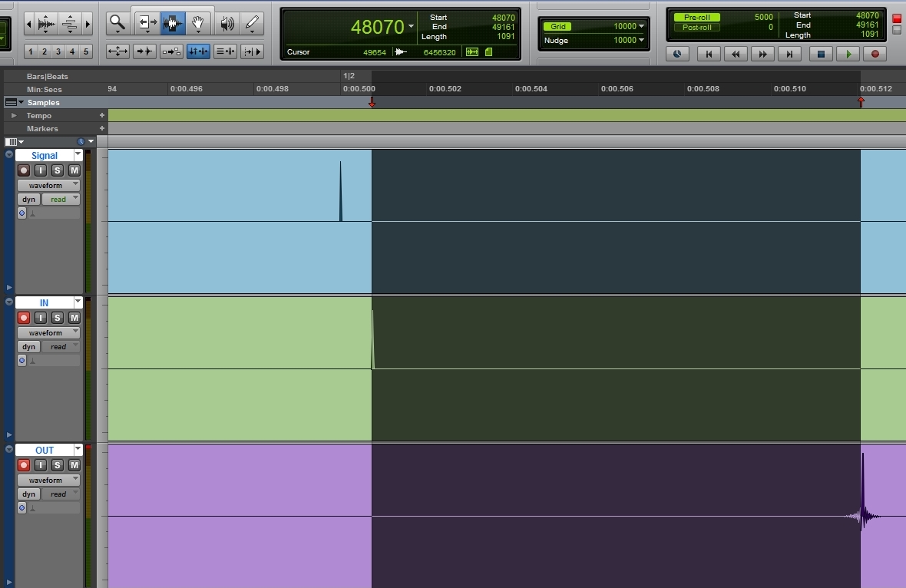Select the Pencil tool
The width and height of the screenshot is (906, 588).
click(x=252, y=24)
